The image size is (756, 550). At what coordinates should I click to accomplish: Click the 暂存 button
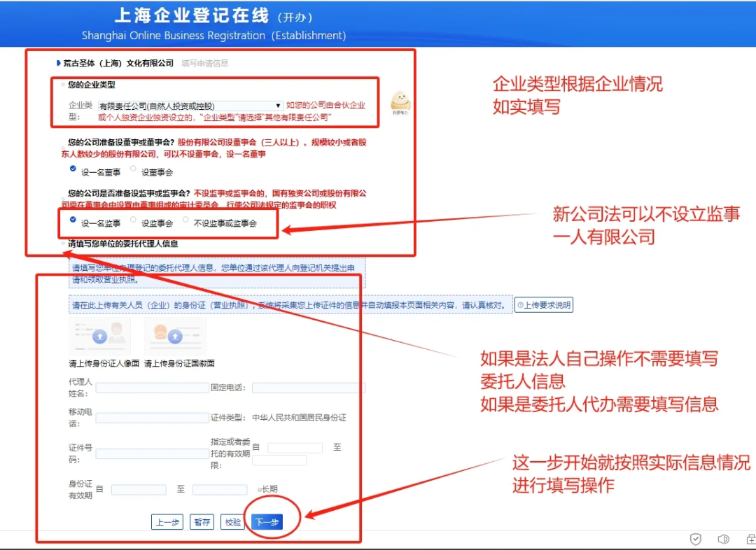coord(202,522)
